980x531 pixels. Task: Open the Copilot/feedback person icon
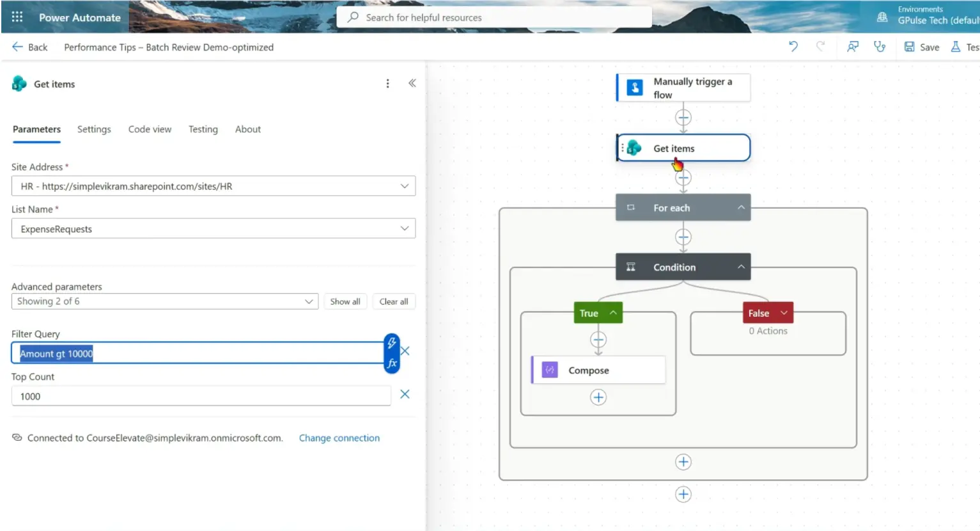tap(853, 47)
